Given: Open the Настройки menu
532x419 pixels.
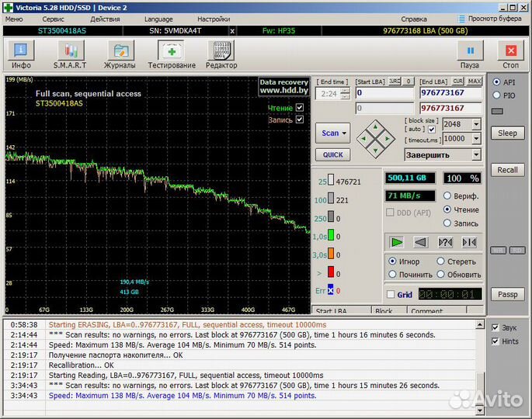Looking at the screenshot, I should coord(213,18).
